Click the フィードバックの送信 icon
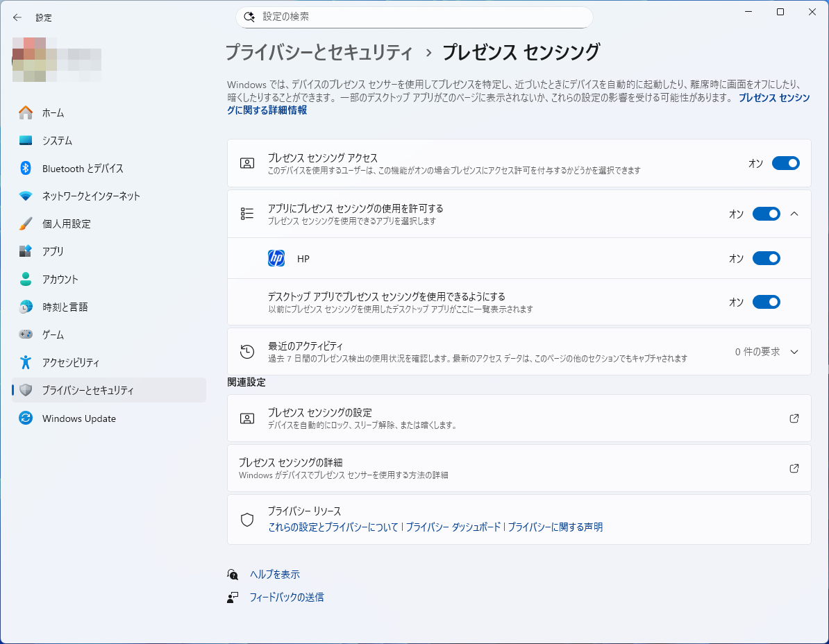The image size is (829, 644). coord(233,597)
